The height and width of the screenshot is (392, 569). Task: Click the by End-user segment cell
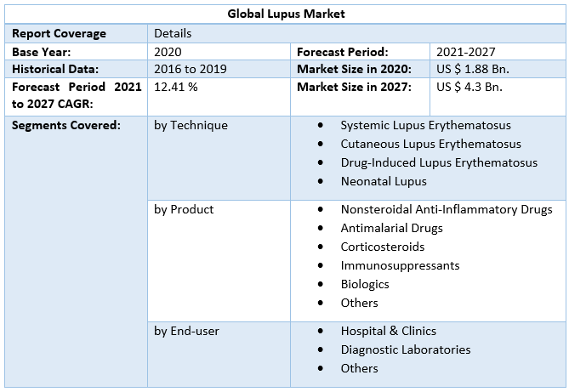(186, 331)
